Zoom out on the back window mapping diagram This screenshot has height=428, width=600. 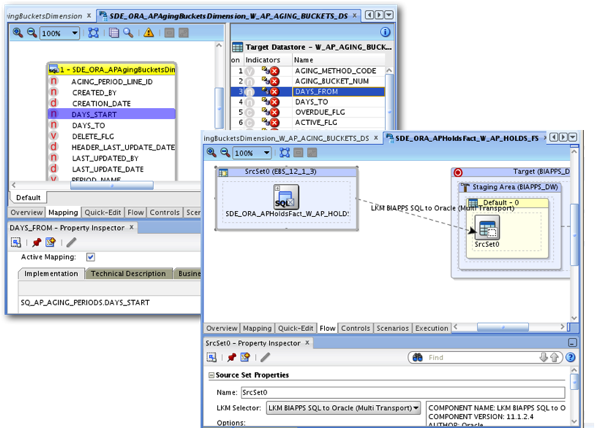click(x=32, y=33)
